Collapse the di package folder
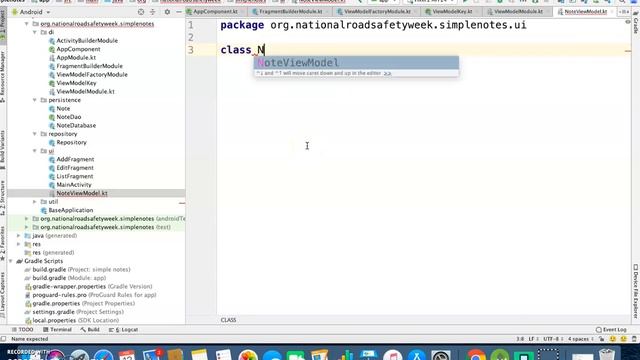Screen dimensions: 640x360 tap(35, 32)
